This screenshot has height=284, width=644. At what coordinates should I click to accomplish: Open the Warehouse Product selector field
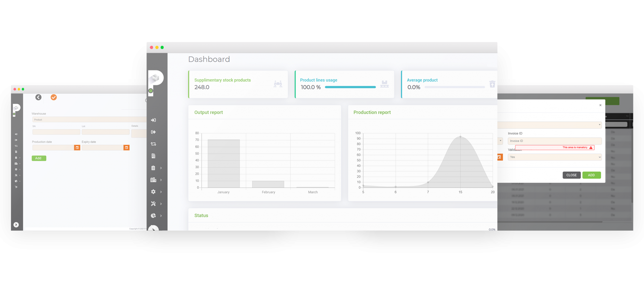(89, 120)
